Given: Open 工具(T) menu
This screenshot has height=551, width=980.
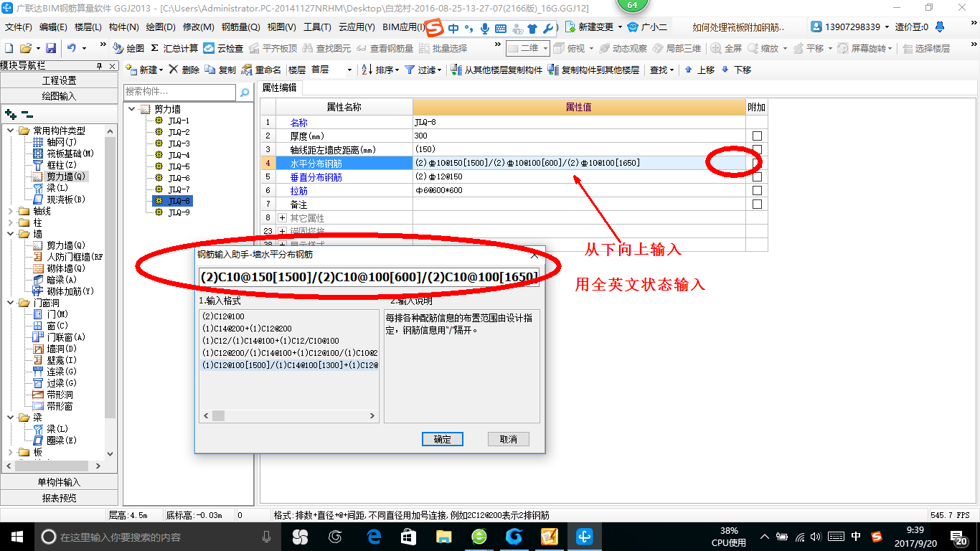Looking at the screenshot, I should (x=317, y=27).
